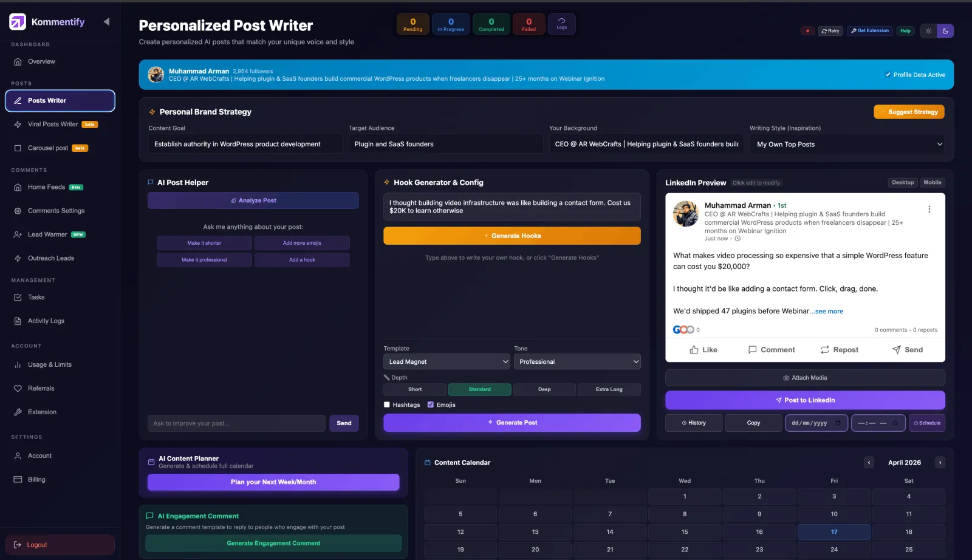Go to Carousel post page
972x560 pixels.
pos(60,148)
